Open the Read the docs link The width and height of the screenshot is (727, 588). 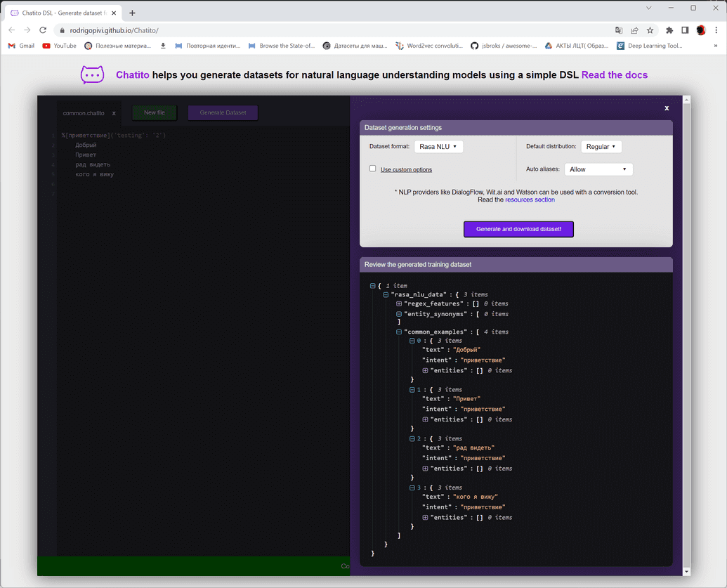(x=615, y=74)
